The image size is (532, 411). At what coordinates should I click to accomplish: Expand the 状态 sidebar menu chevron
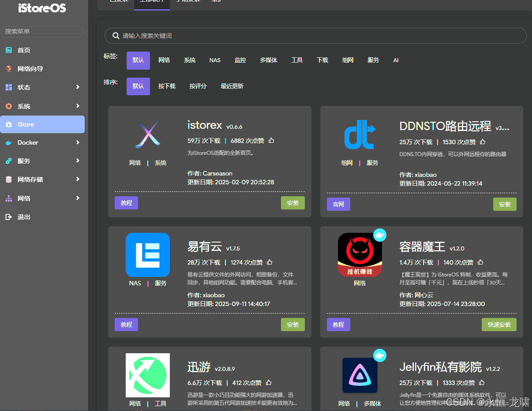point(78,87)
